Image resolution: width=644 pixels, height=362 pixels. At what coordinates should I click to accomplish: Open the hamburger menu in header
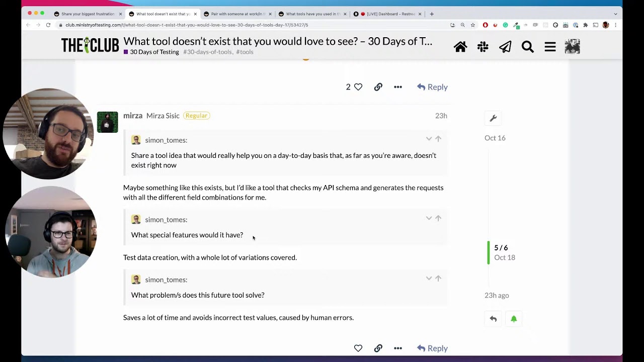pos(550,47)
